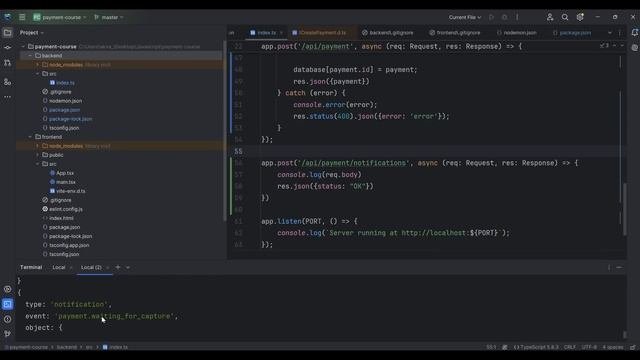Open the Git tool window icon

point(7,334)
